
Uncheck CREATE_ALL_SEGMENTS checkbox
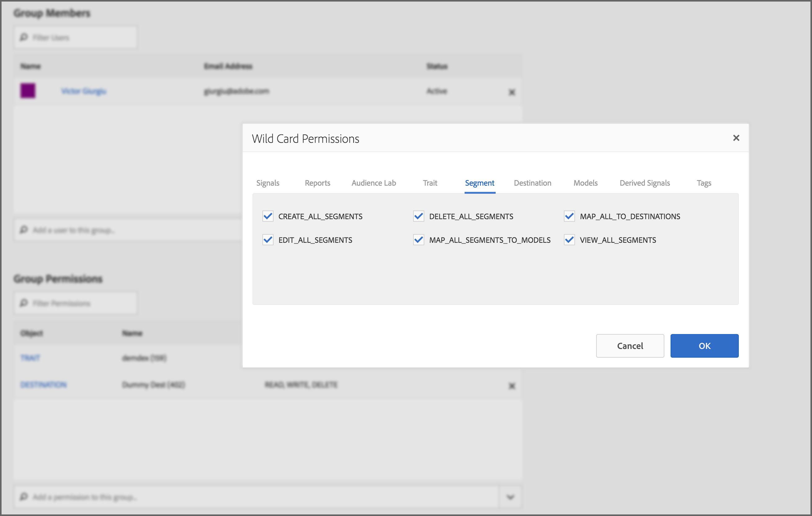point(268,216)
